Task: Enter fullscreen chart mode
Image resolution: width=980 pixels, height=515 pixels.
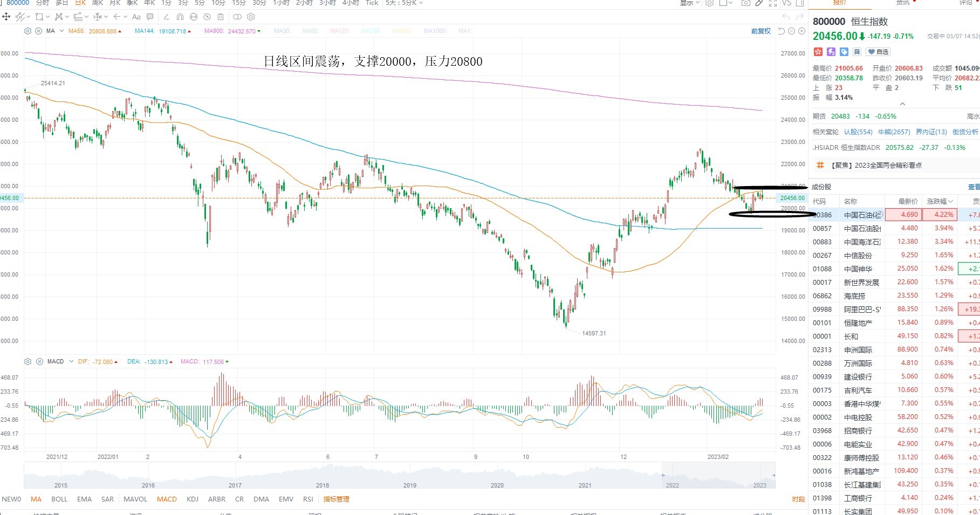Action: [x=773, y=3]
